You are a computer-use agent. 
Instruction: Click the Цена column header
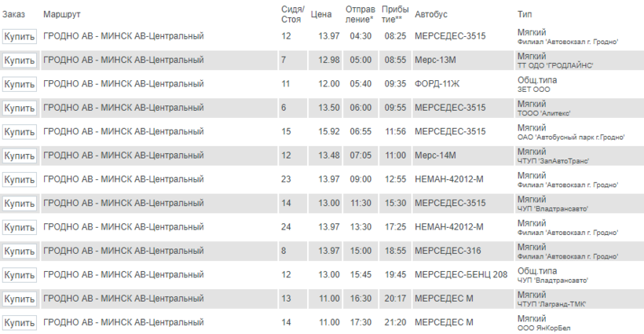pos(321,14)
